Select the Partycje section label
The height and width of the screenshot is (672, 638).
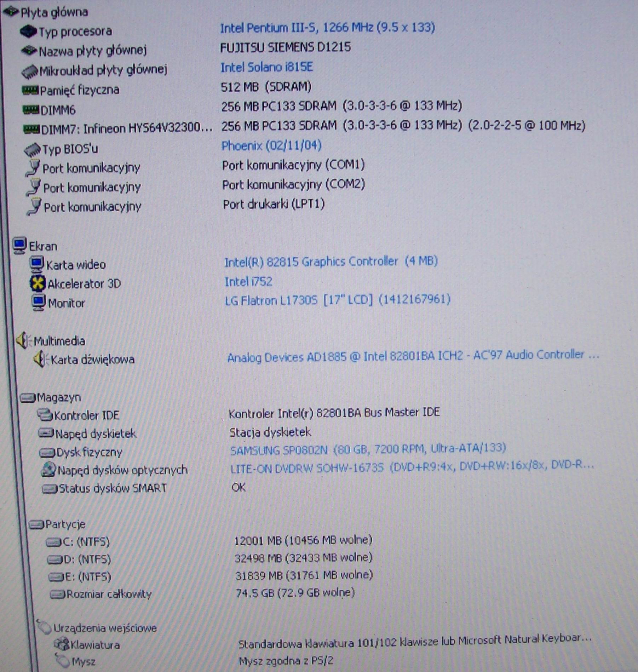65,524
